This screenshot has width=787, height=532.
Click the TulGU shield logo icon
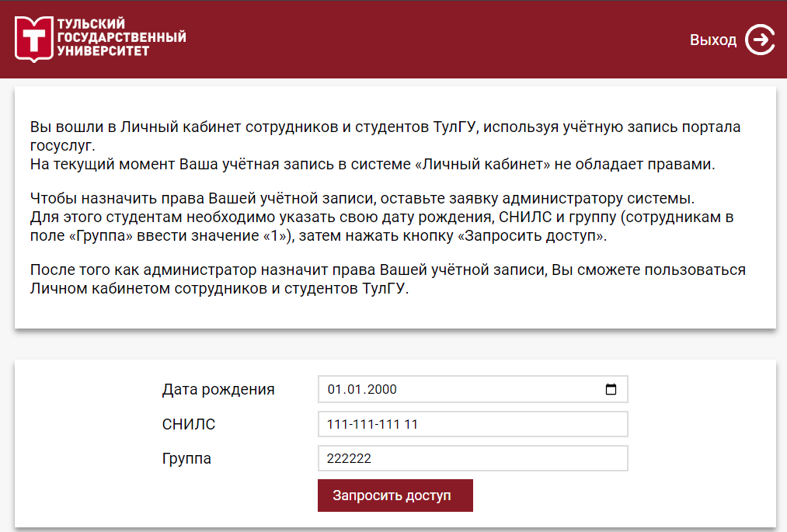click(x=33, y=39)
